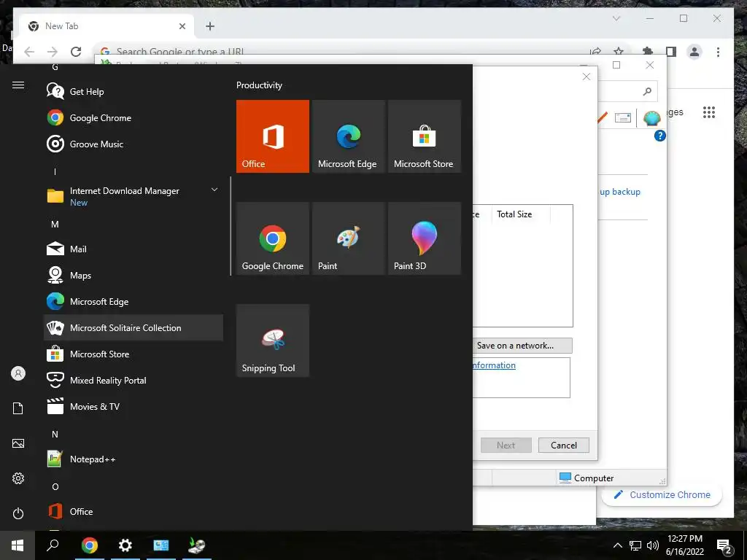Expand the Start menu hamburger button
747x560 pixels.
point(18,85)
